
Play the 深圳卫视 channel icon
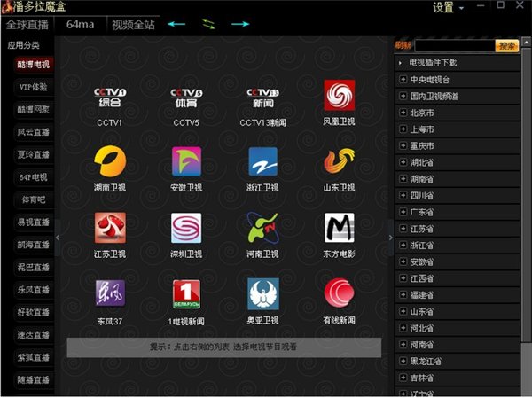pyautogui.click(x=186, y=228)
